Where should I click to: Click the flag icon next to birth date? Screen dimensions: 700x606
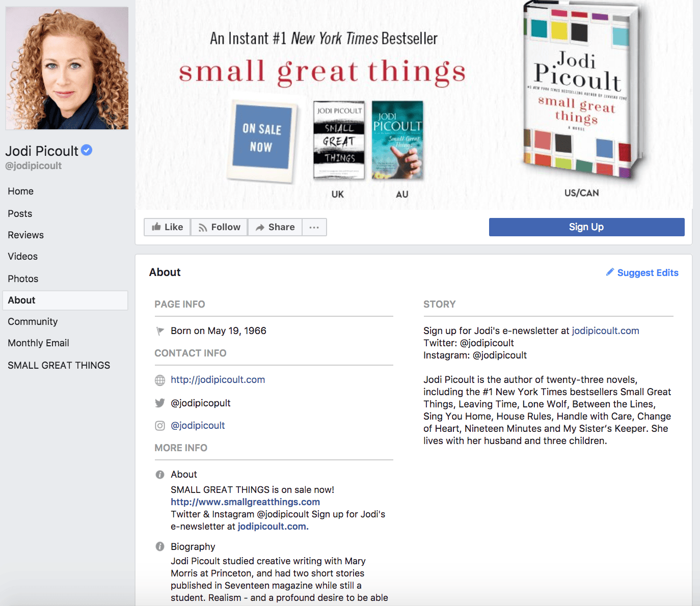pos(160,331)
